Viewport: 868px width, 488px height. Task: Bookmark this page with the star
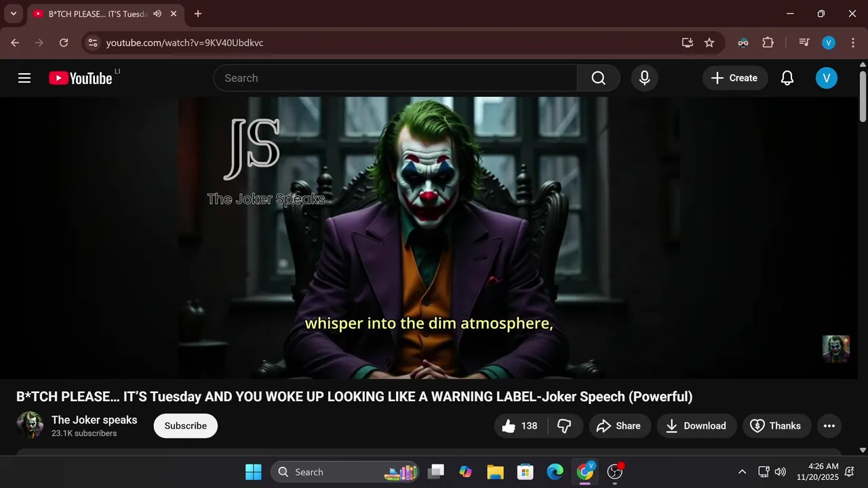pos(709,43)
